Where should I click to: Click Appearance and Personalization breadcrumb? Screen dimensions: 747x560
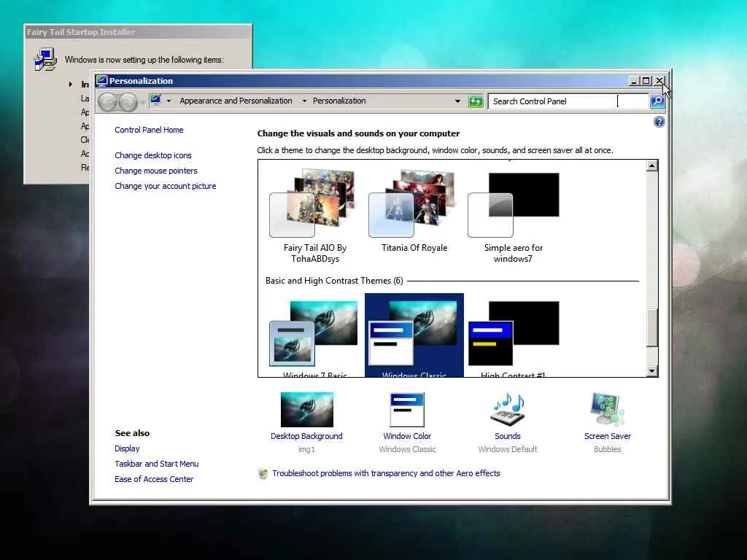click(236, 101)
